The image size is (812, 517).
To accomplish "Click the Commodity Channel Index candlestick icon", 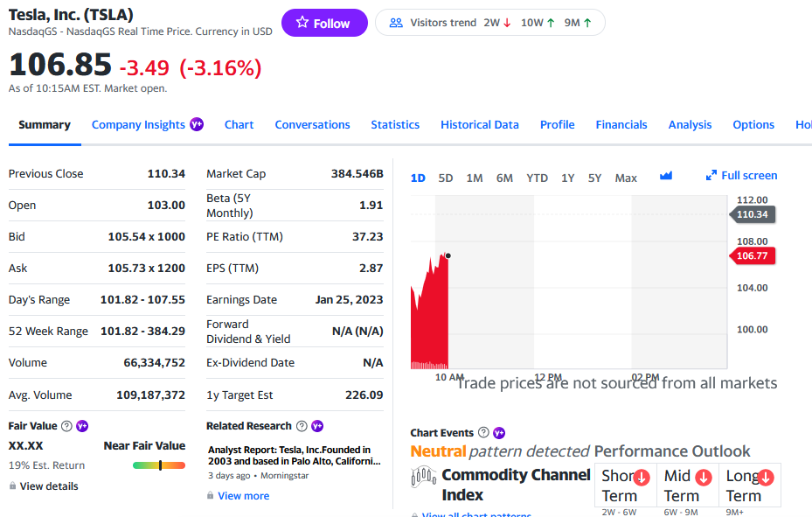I will coord(423,477).
